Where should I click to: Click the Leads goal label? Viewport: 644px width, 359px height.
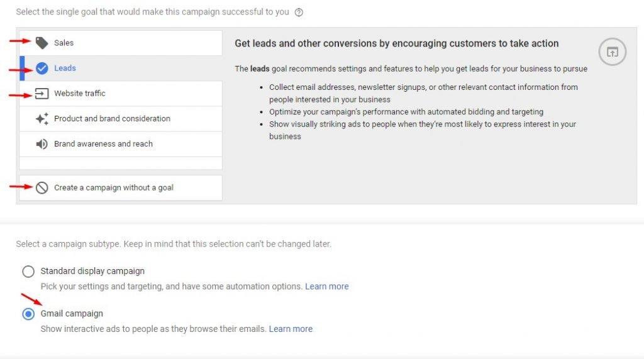tap(65, 68)
